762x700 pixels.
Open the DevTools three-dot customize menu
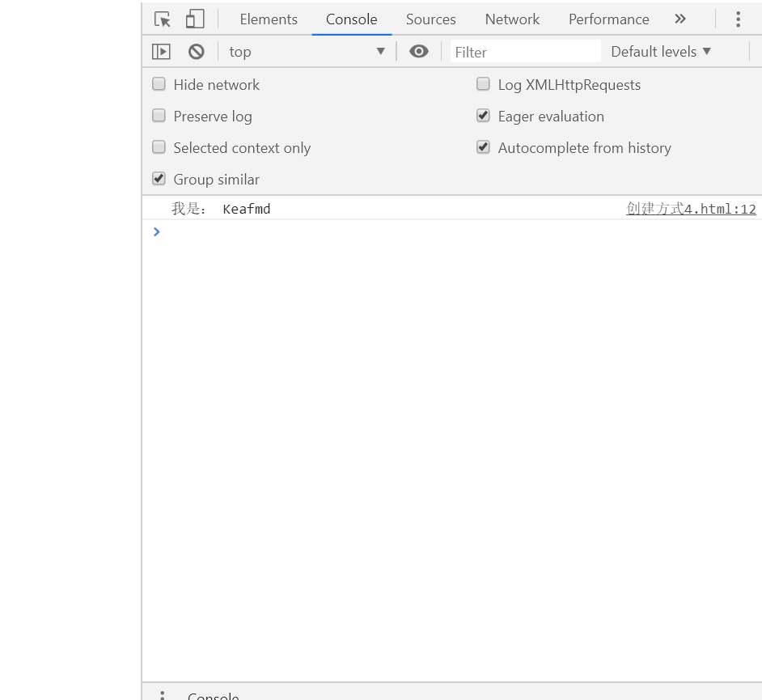(738, 19)
